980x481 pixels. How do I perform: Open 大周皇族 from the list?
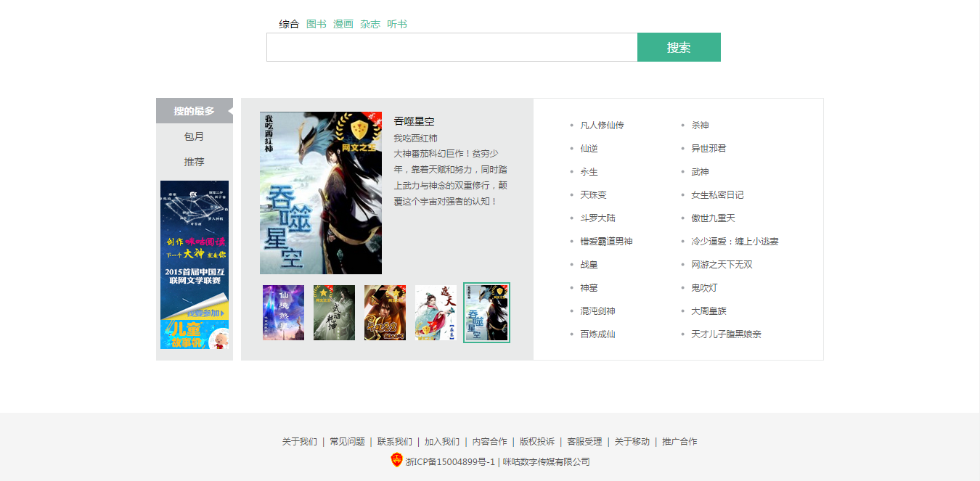[x=709, y=311]
